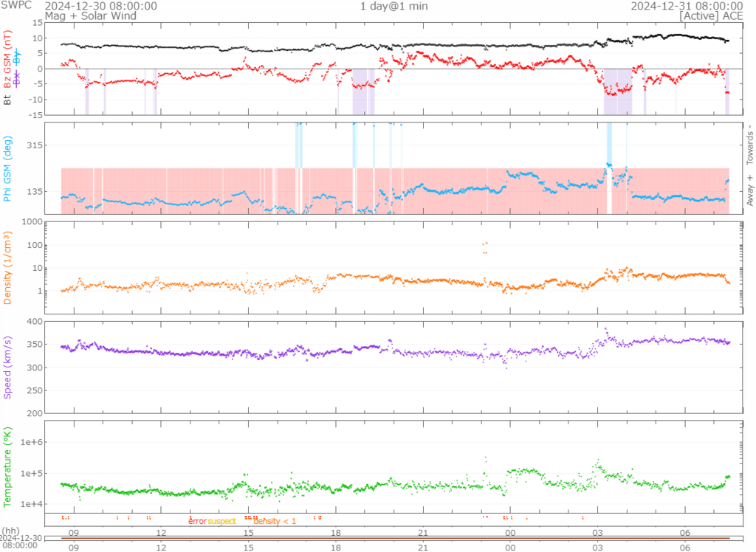Click the '1e+5' tick on Temperature axis
Image resolution: width=756 pixels, height=552 pixels.
point(31,474)
